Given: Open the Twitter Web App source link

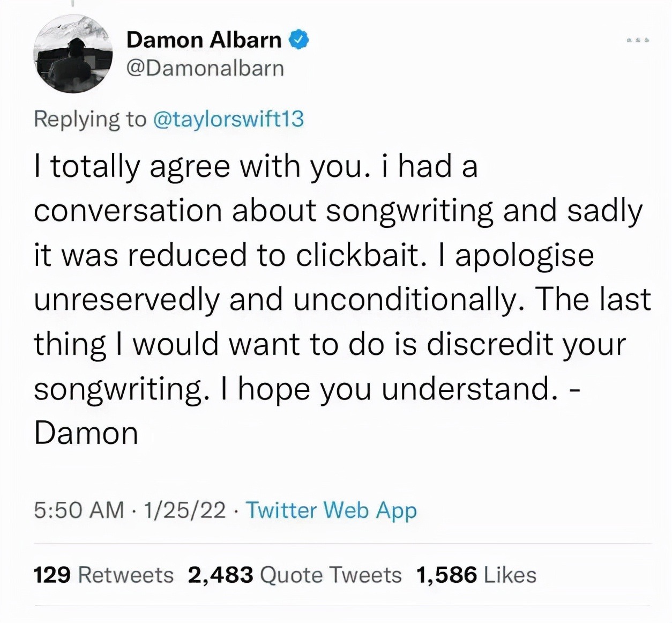Looking at the screenshot, I should click(331, 510).
